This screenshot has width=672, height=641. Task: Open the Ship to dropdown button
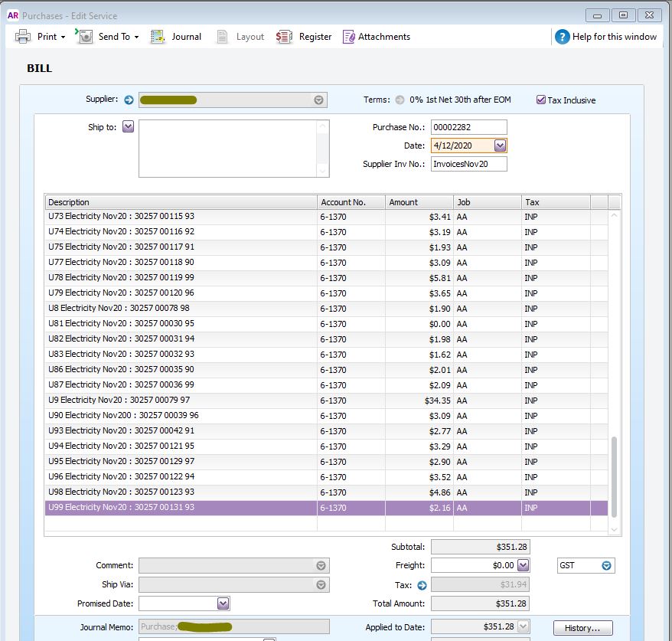coord(128,126)
